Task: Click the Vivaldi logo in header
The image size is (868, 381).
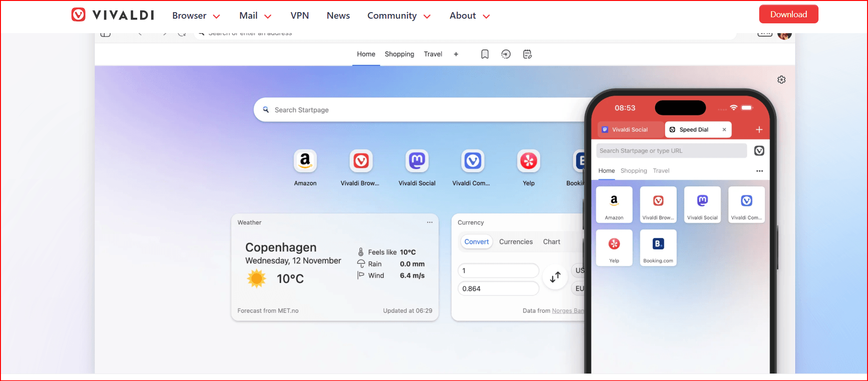Action: click(113, 15)
